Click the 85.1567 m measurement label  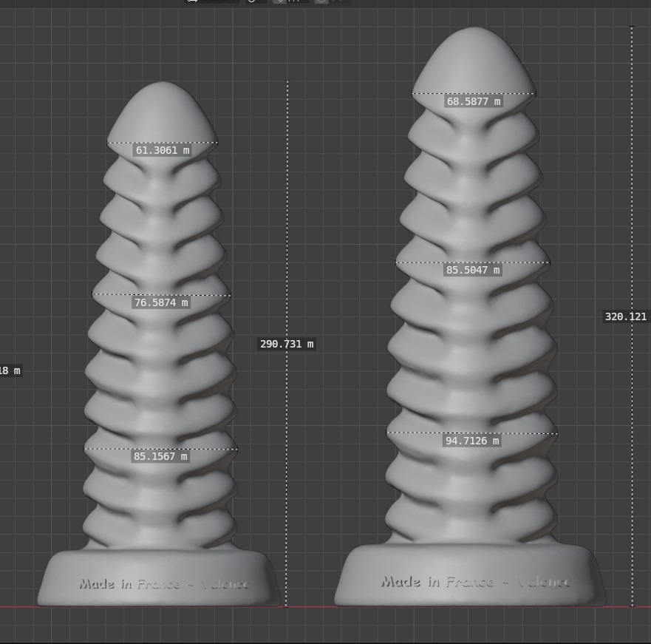[161, 457]
